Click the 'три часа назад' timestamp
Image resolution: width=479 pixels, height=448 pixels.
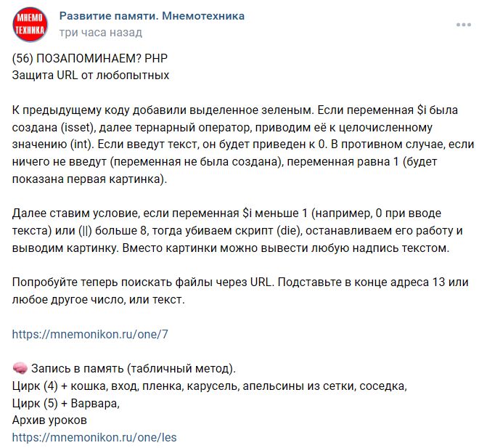point(101,32)
